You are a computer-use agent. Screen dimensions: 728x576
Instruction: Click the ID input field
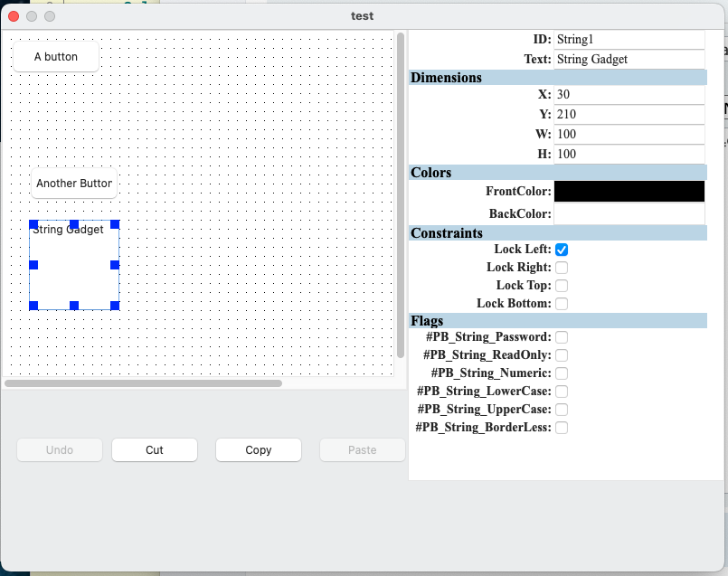coord(629,40)
